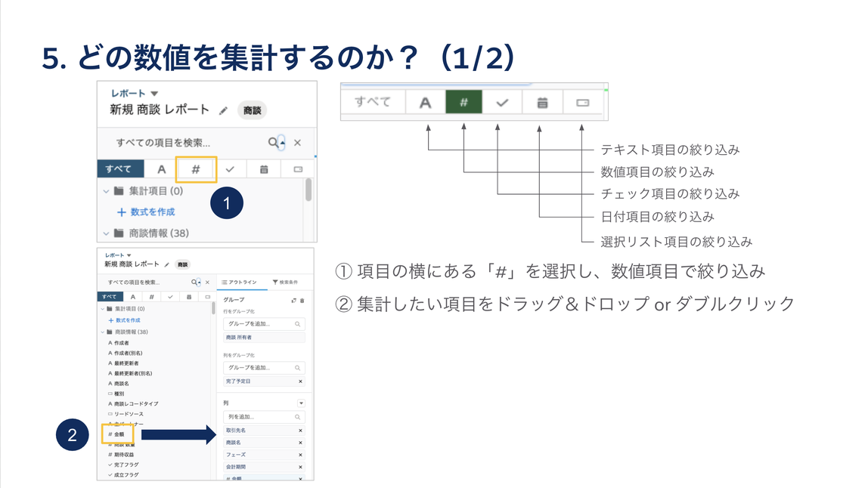The height and width of the screenshot is (488, 868).
Task: Select the checkmark filter in the enlarged filter bar
Action: click(x=502, y=102)
